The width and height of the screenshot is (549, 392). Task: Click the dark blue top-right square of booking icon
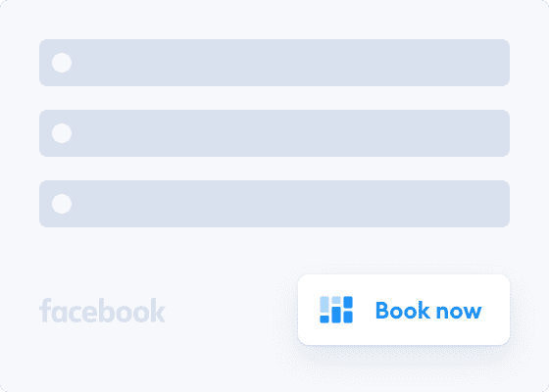(x=348, y=302)
